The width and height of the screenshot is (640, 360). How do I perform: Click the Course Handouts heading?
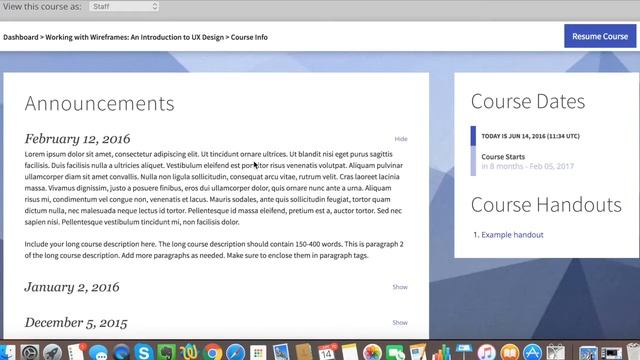point(546,205)
